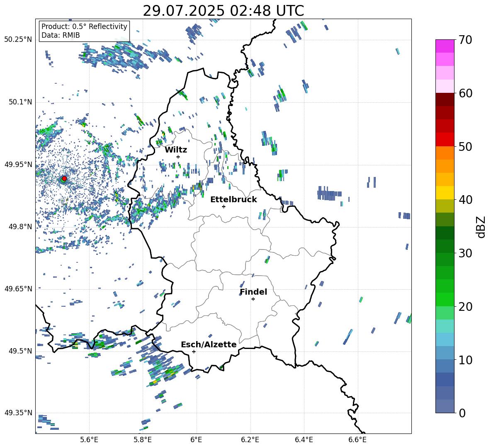
Task: Click the 6°E longitude label
Action: click(196, 440)
